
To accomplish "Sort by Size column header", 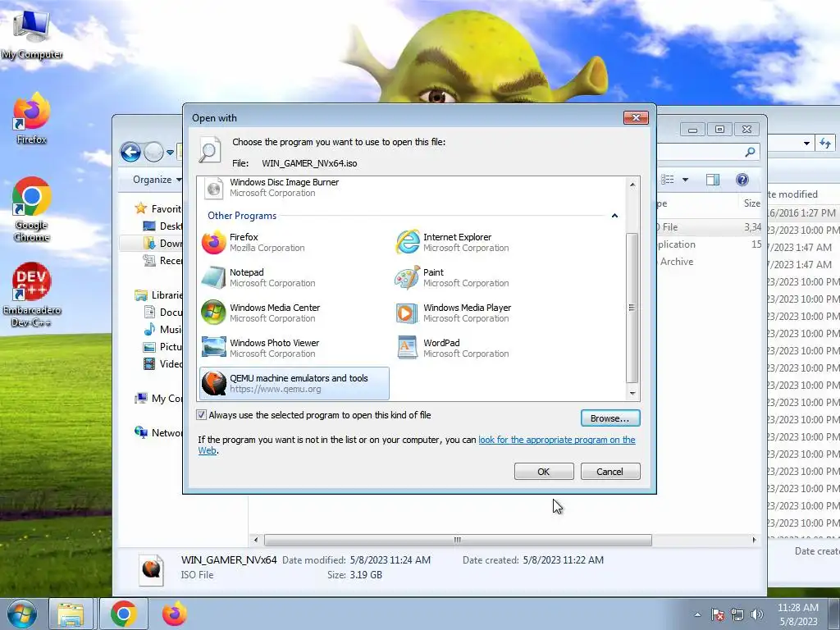I will pos(751,203).
